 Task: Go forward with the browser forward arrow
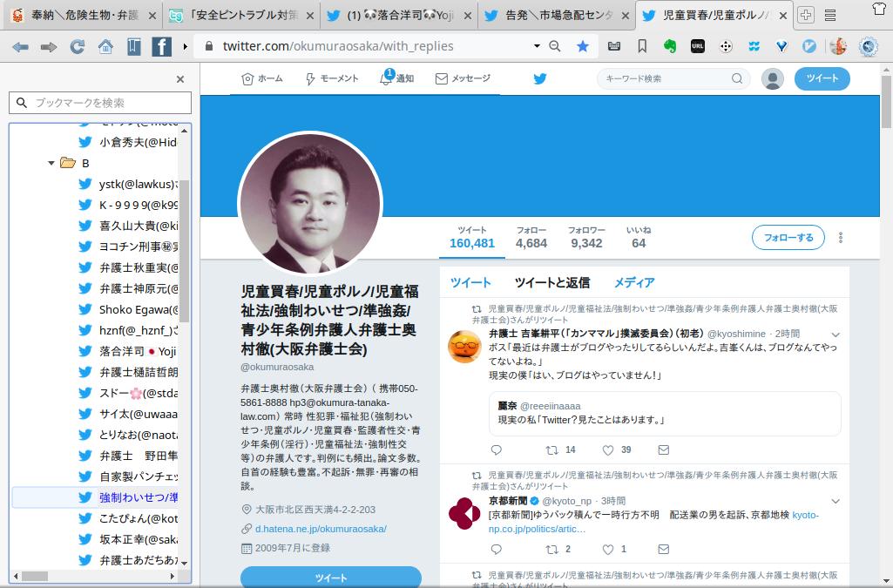point(49,47)
